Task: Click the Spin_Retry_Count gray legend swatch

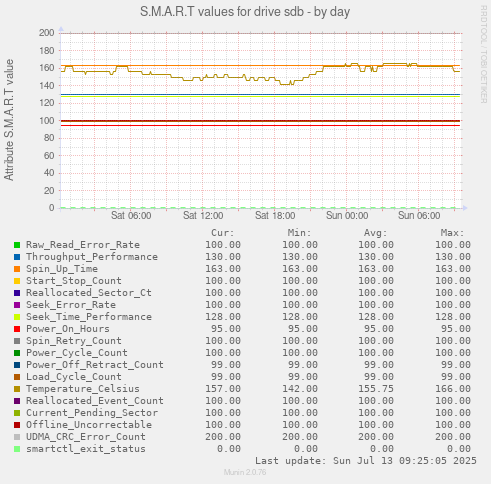Action: [x=17, y=341]
